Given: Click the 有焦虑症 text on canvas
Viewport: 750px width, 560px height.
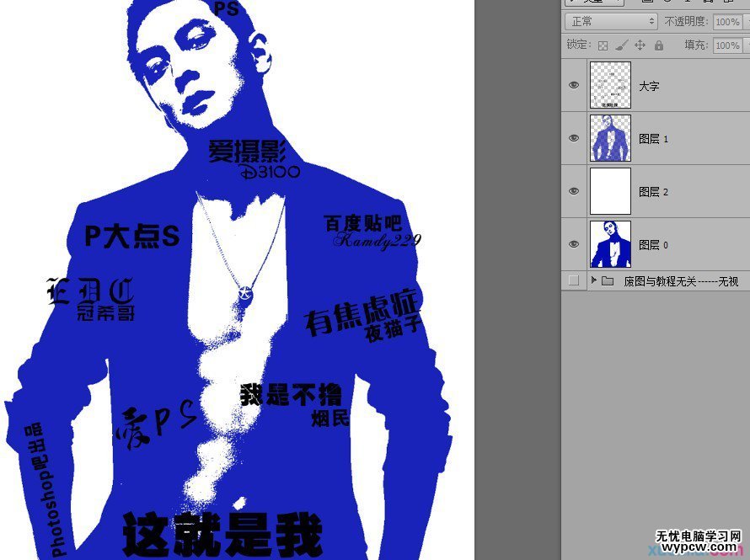Looking at the screenshot, I should tap(362, 311).
